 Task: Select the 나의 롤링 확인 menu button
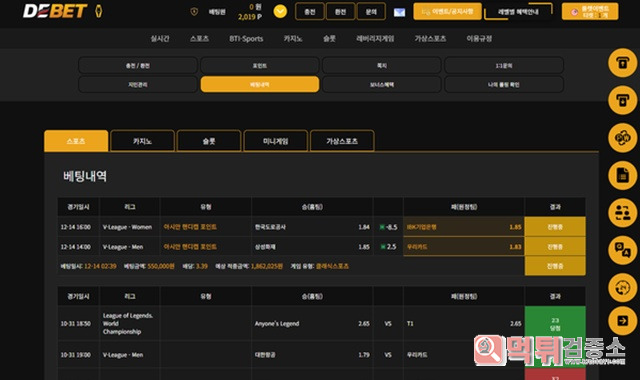(x=504, y=84)
